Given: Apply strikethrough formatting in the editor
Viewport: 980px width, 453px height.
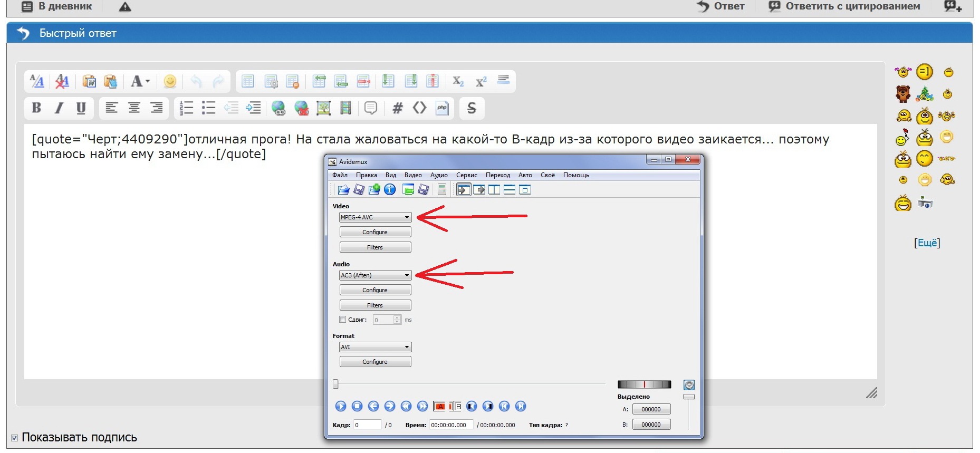Looking at the screenshot, I should click(x=472, y=108).
